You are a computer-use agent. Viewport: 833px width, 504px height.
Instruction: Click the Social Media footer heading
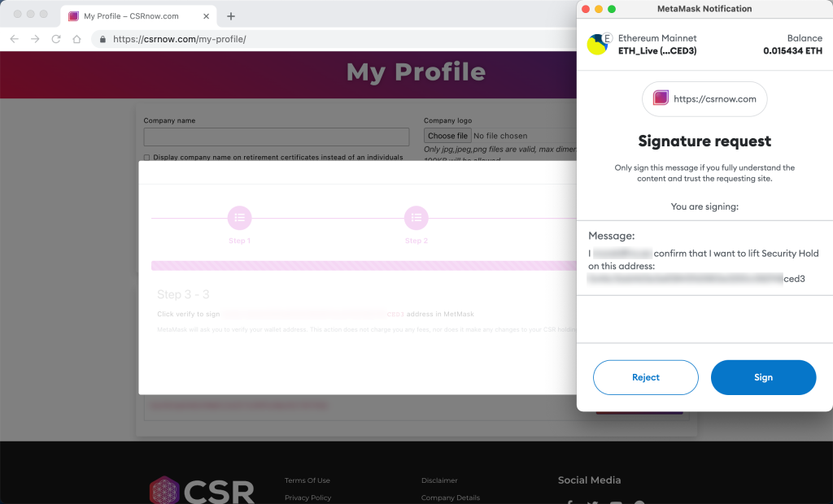(x=589, y=480)
